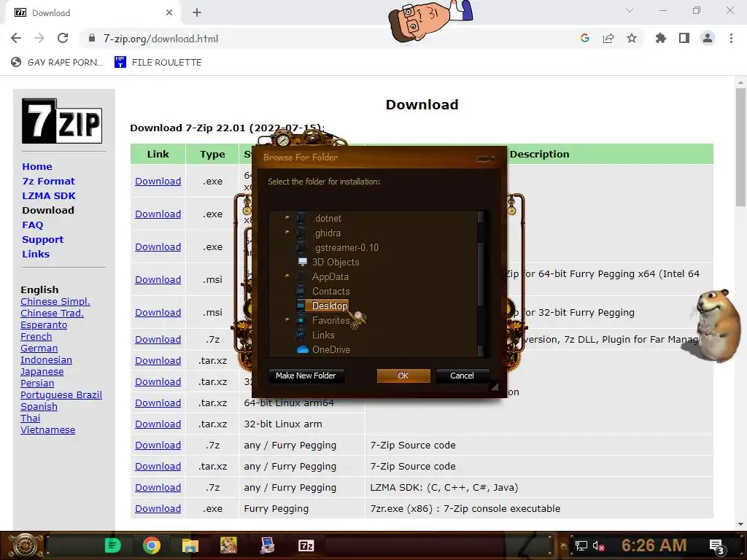Click the web page vertical scrollbar thumb
747x560 pixels.
click(x=740, y=147)
